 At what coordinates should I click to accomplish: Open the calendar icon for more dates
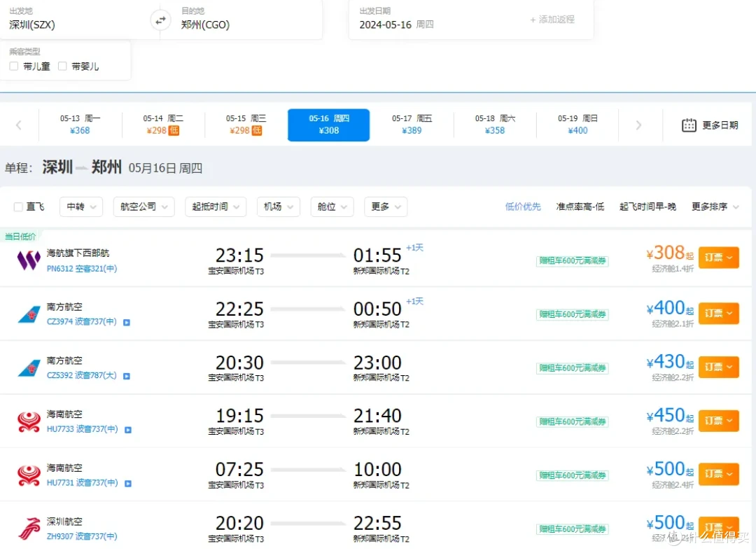[x=689, y=125]
